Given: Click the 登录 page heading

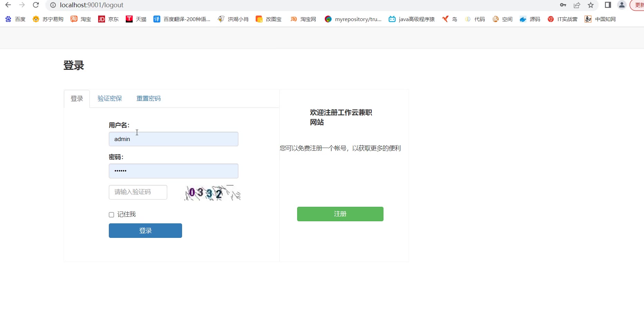Looking at the screenshot, I should click(74, 65).
